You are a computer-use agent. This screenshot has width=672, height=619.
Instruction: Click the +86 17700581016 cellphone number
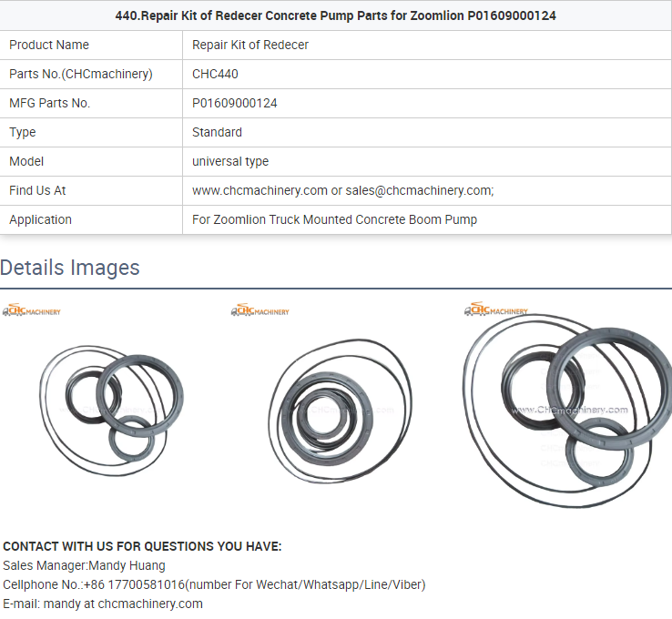(x=134, y=584)
